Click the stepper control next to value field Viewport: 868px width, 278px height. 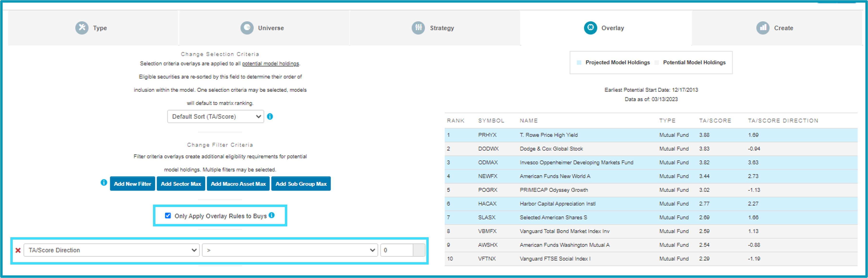(x=419, y=250)
